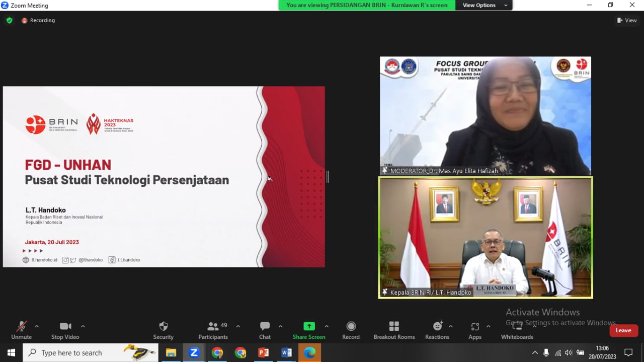Viewport: 644px width, 362px height.
Task: Click the green Share Screen button
Action: tap(309, 330)
